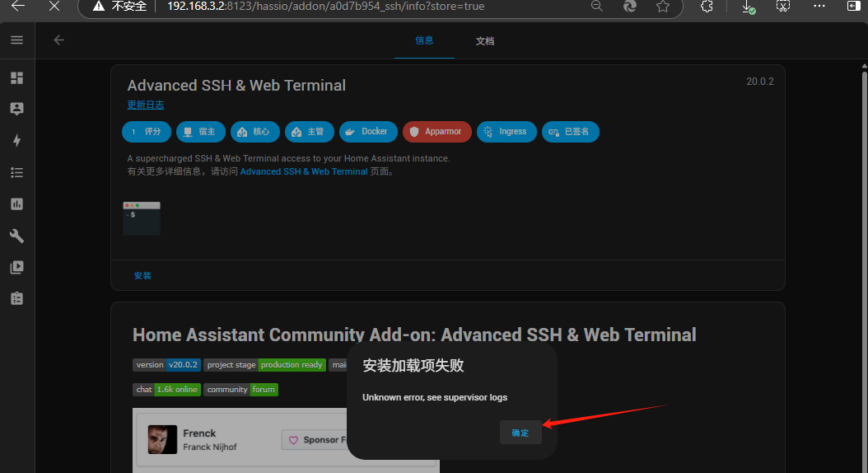This screenshot has height=473, width=868.
Task: Click the Overview dashboard sidebar icon
Action: click(x=16, y=78)
